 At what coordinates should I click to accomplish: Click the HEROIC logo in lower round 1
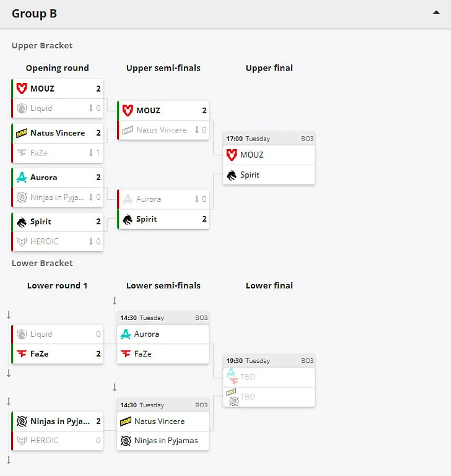(22, 441)
